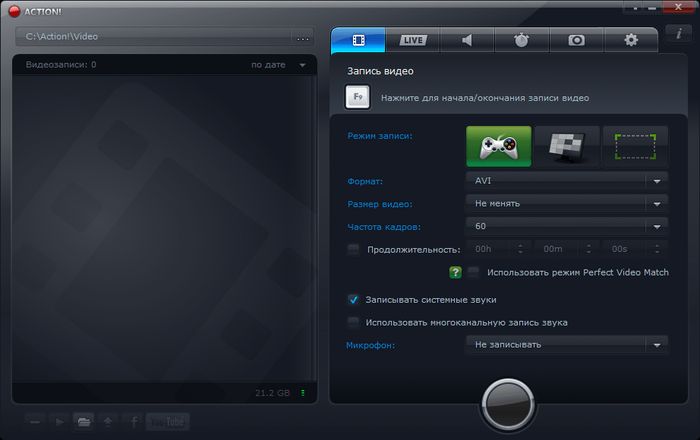Viewport: 700px width, 440px height.
Task: Open the settings gear tab
Action: [630, 40]
